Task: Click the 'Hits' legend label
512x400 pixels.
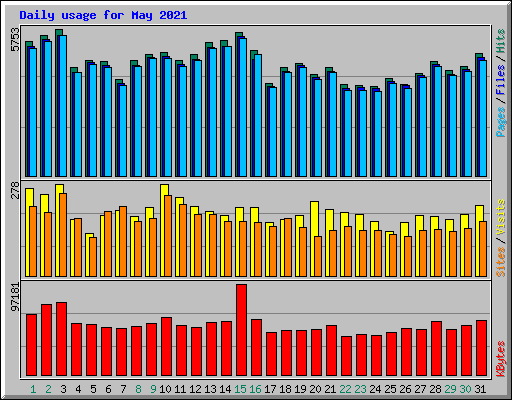Action: pyautogui.click(x=500, y=41)
